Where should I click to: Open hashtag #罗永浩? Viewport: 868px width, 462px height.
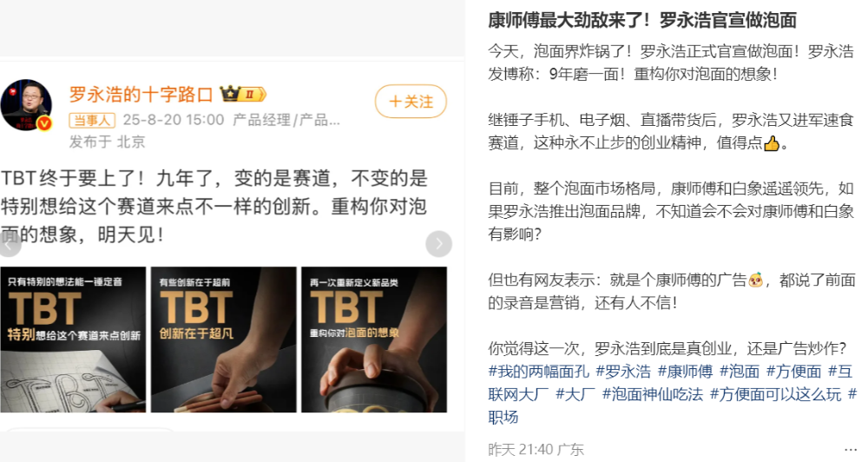623,371
